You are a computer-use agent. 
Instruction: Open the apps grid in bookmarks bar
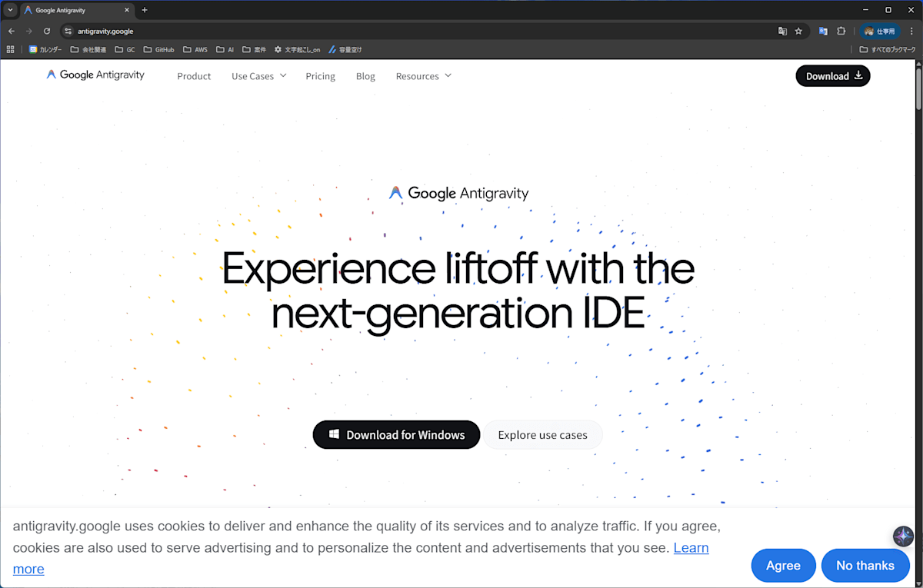click(x=10, y=49)
